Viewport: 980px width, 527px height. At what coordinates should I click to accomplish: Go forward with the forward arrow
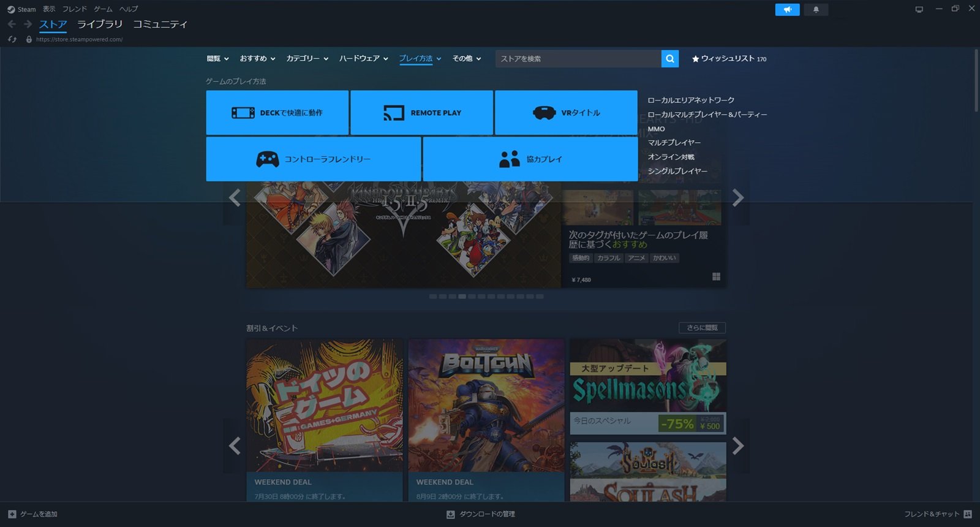coord(28,24)
